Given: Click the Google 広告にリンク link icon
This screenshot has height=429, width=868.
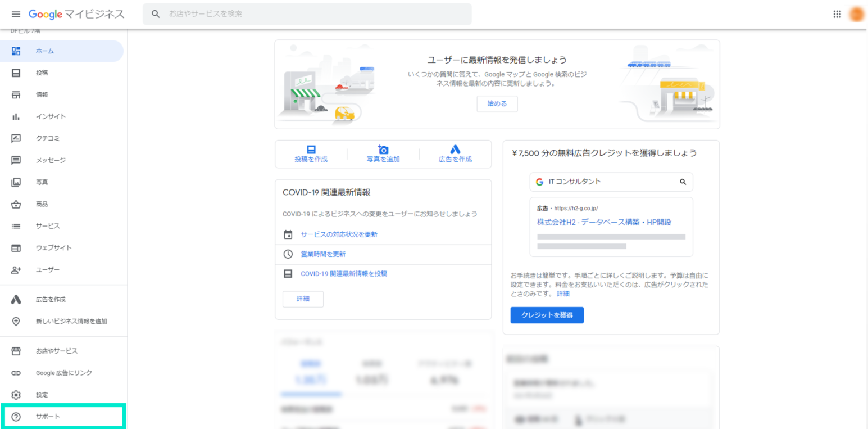Looking at the screenshot, I should click(x=16, y=373).
